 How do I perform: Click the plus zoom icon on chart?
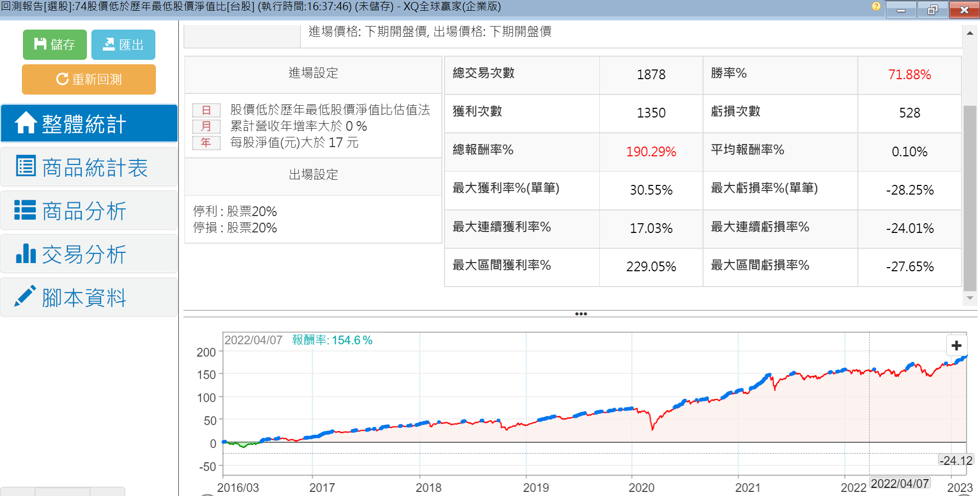coord(956,346)
